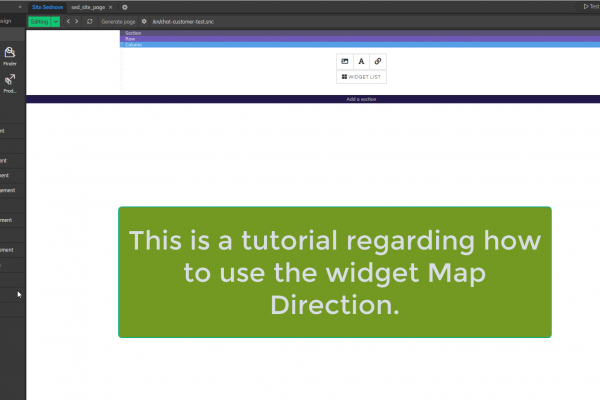Click the gear icon beside Generate page
Image resolution: width=600 pixels, height=400 pixels.
144,21
